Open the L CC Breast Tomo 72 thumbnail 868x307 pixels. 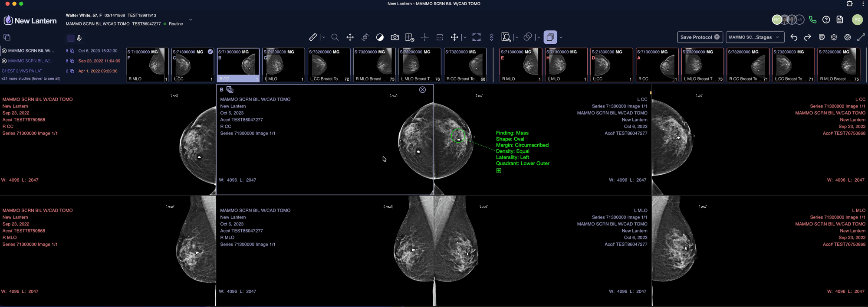click(329, 65)
